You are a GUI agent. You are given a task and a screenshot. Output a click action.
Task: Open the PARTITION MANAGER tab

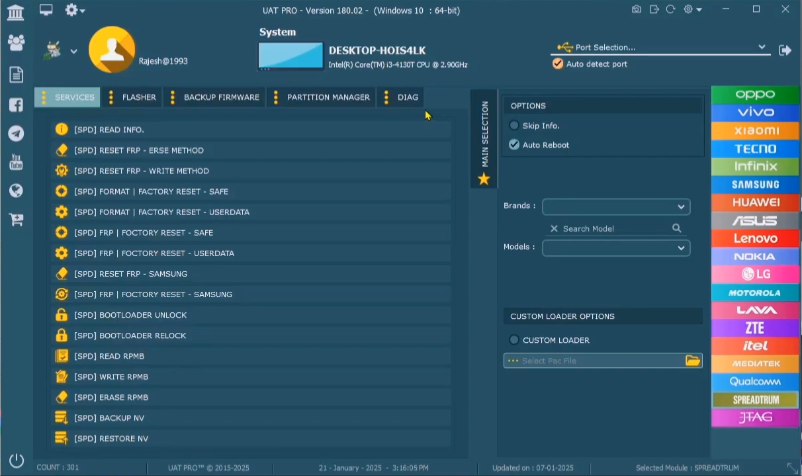[x=321, y=97]
